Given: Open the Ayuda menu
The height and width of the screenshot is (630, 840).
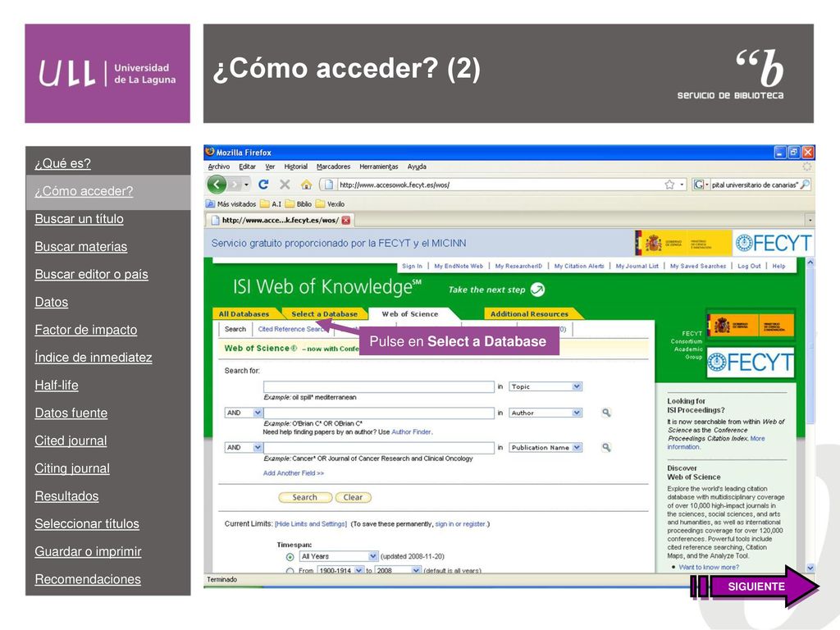Looking at the screenshot, I should [417, 167].
